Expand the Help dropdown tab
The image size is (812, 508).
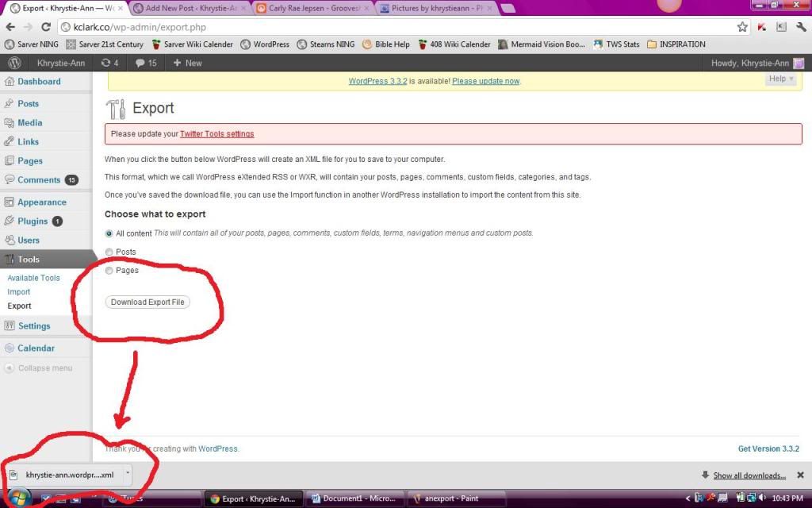click(780, 79)
